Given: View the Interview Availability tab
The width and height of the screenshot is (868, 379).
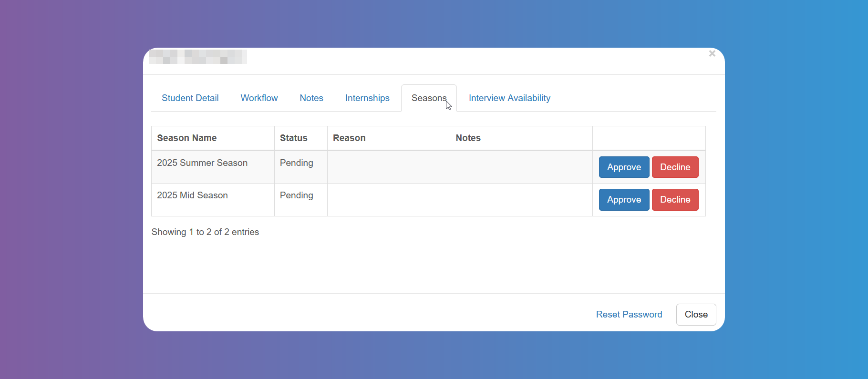Looking at the screenshot, I should coord(509,98).
